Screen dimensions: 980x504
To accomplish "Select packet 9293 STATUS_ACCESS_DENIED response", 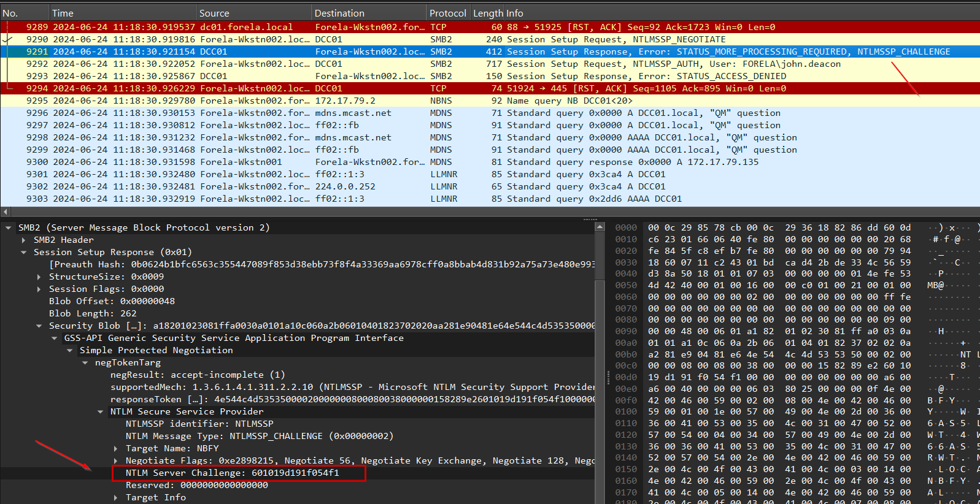I will (x=430, y=76).
